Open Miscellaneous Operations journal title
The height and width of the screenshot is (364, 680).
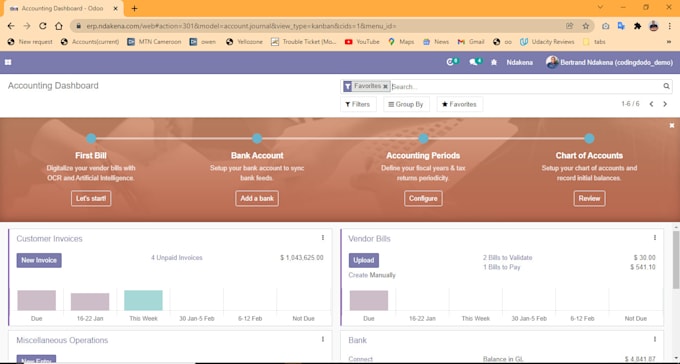62,340
